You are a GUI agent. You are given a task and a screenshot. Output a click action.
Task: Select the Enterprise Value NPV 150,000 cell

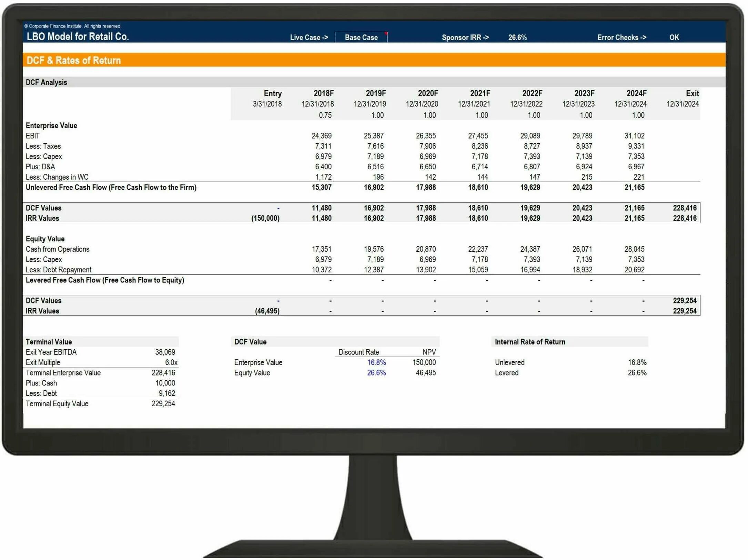coord(424,362)
